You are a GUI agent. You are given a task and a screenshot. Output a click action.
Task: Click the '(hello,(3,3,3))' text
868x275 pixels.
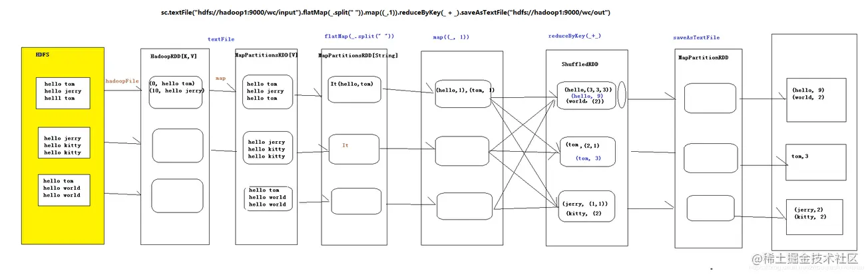(x=588, y=89)
